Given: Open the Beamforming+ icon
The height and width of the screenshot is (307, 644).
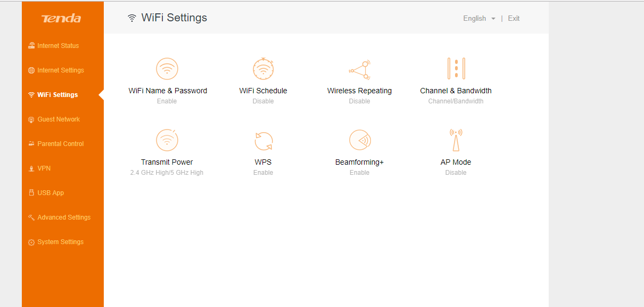Looking at the screenshot, I should pyautogui.click(x=359, y=140).
